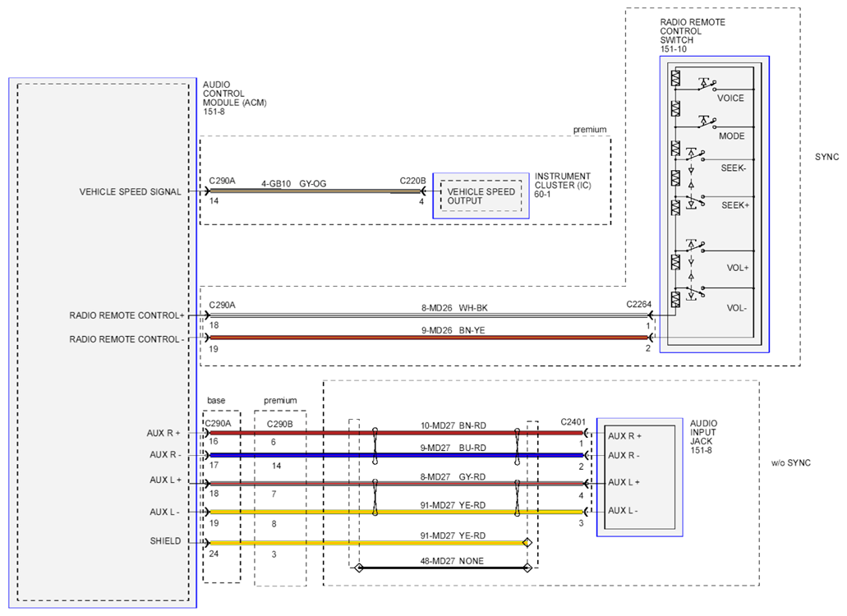847x616 pixels.
Task: Click the RADIO REMOTE CONTROL SWITCH title
Action: [693, 30]
